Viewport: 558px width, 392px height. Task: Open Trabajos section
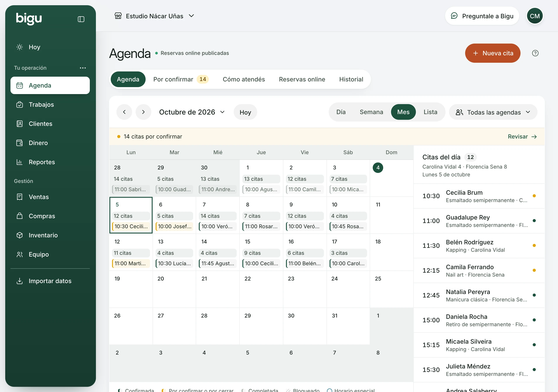click(x=50, y=105)
